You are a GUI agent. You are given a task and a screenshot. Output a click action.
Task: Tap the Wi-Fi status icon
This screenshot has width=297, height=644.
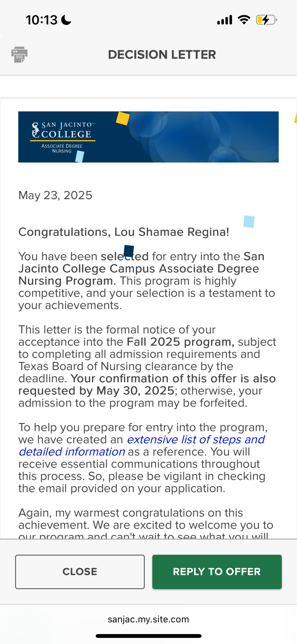click(x=244, y=20)
